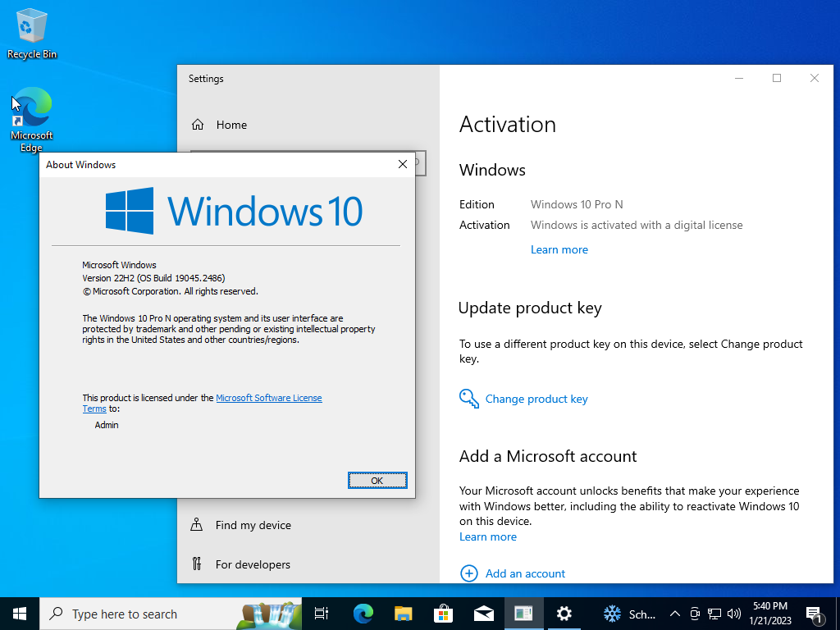Select the Settings gear on the taskbar
This screenshot has height=630, width=840.
pyautogui.click(x=564, y=614)
